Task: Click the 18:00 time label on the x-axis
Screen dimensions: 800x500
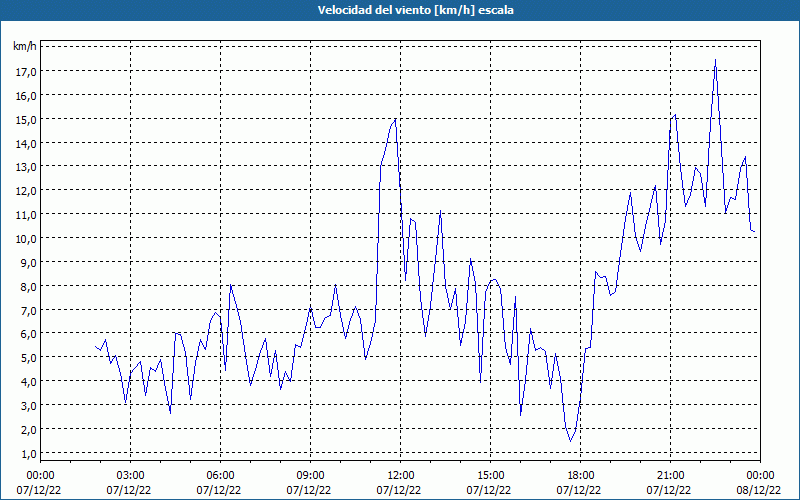Action: [x=580, y=476]
